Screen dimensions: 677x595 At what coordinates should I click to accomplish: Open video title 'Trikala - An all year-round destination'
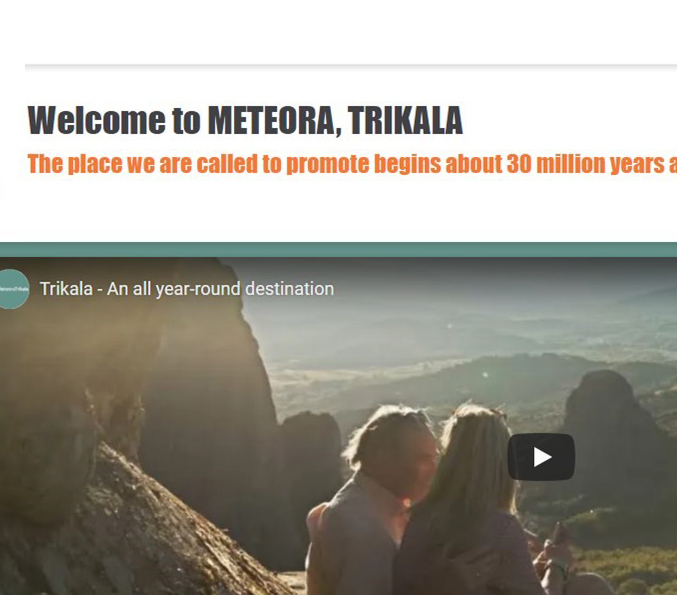pyautogui.click(x=187, y=289)
